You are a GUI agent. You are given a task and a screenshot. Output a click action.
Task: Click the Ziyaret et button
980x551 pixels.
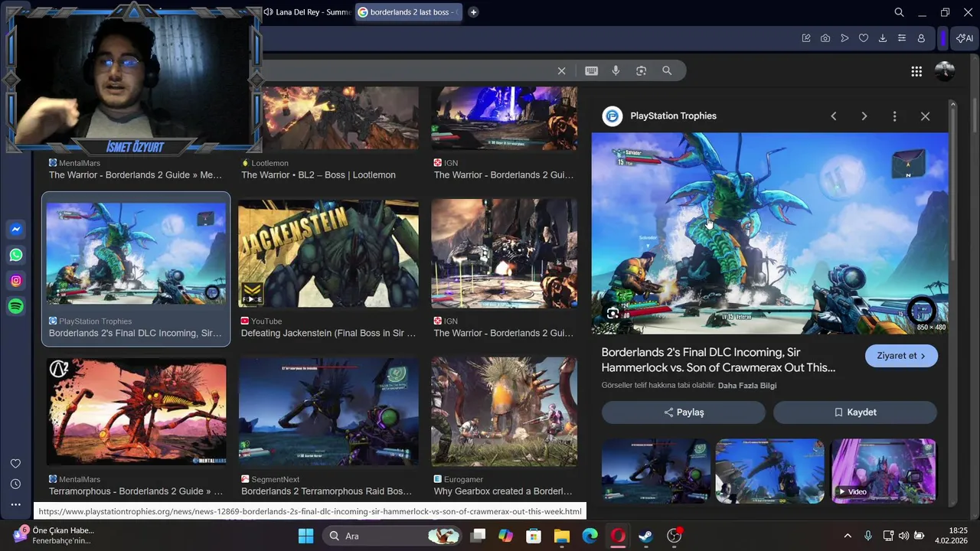pos(901,356)
